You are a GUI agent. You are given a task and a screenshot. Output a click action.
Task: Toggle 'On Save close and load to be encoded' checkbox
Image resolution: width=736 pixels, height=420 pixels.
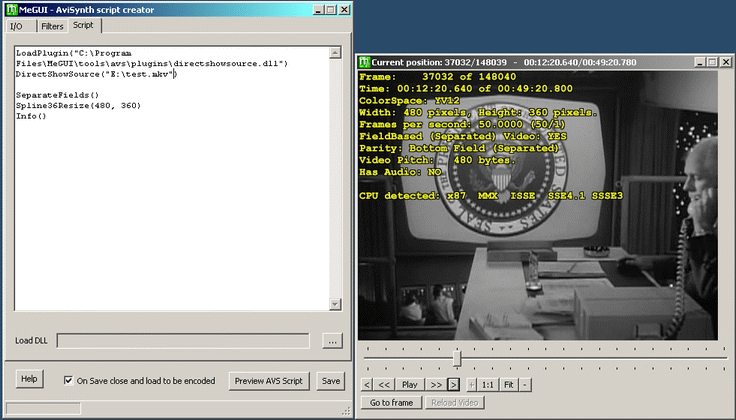[x=69, y=381]
